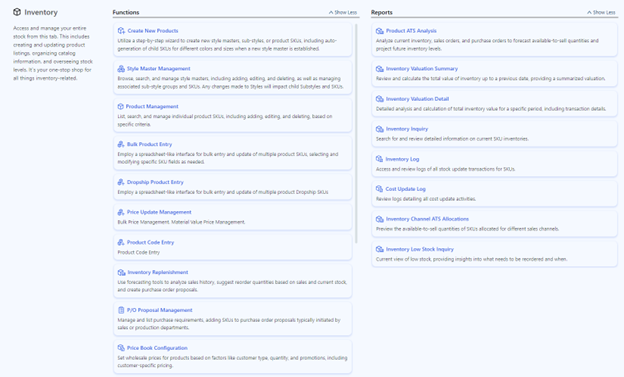Click 'Review logs detailing all cost update activities' text
This screenshot has width=624, height=377.
(x=426, y=199)
